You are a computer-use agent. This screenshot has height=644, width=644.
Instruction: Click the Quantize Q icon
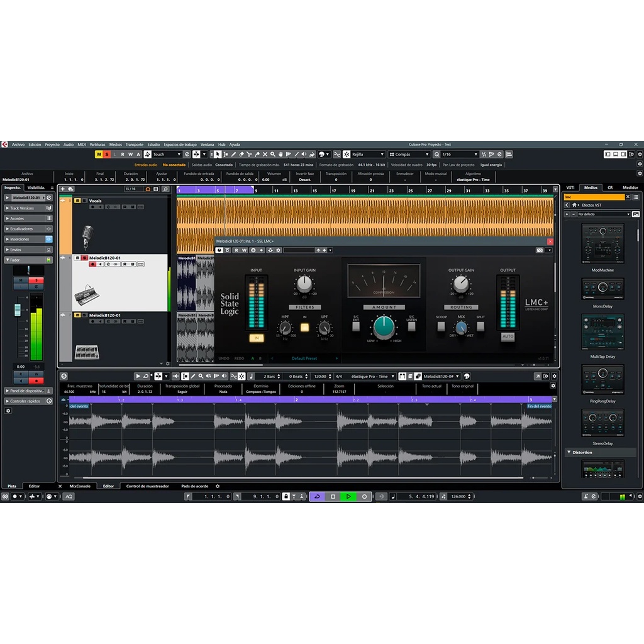click(436, 155)
